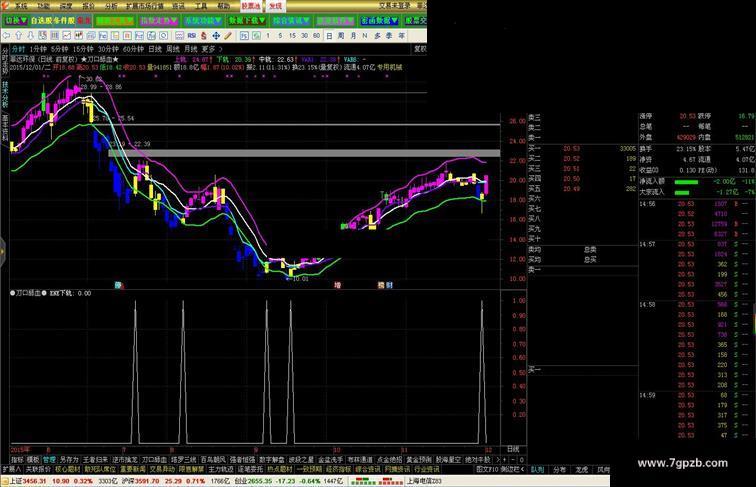Click the green chart icon before period numbers
Image resolution: width=756 pixels, height=487 pixels.
(256, 36)
